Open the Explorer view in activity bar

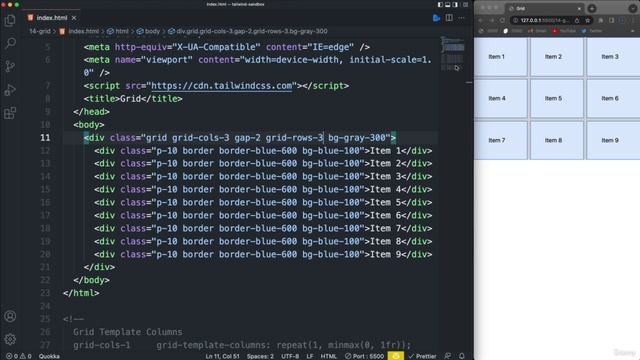pos(10,20)
